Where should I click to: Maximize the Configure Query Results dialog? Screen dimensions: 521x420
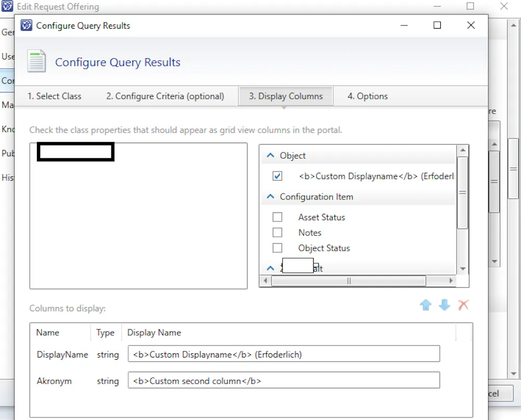point(437,25)
